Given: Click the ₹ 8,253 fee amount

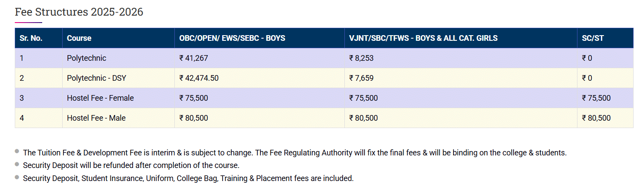Looking at the screenshot, I should (x=361, y=58).
